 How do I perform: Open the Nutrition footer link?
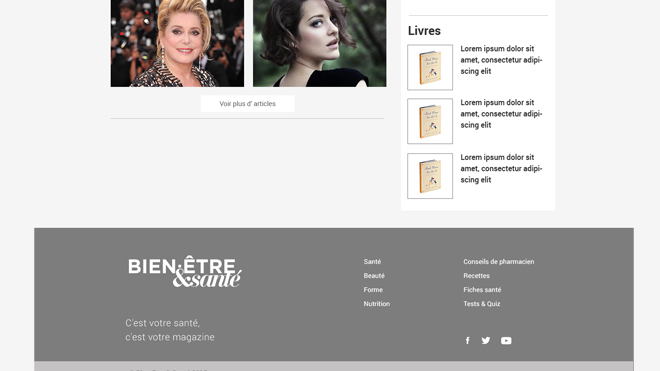click(377, 304)
